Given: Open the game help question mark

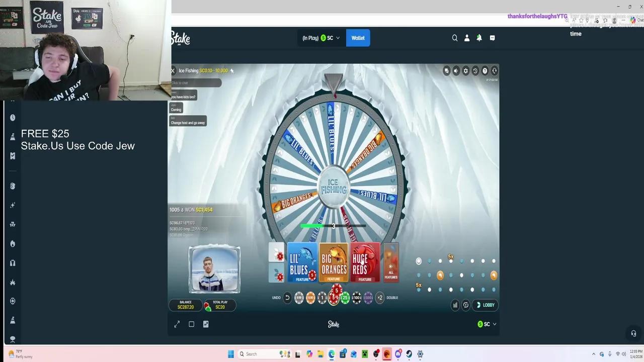Looking at the screenshot, I should tap(485, 71).
